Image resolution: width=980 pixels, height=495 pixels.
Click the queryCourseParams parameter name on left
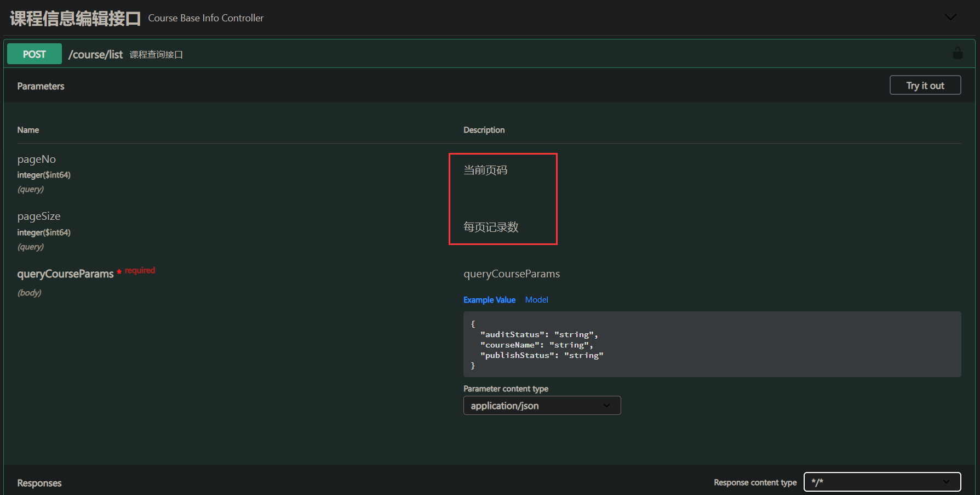point(65,274)
